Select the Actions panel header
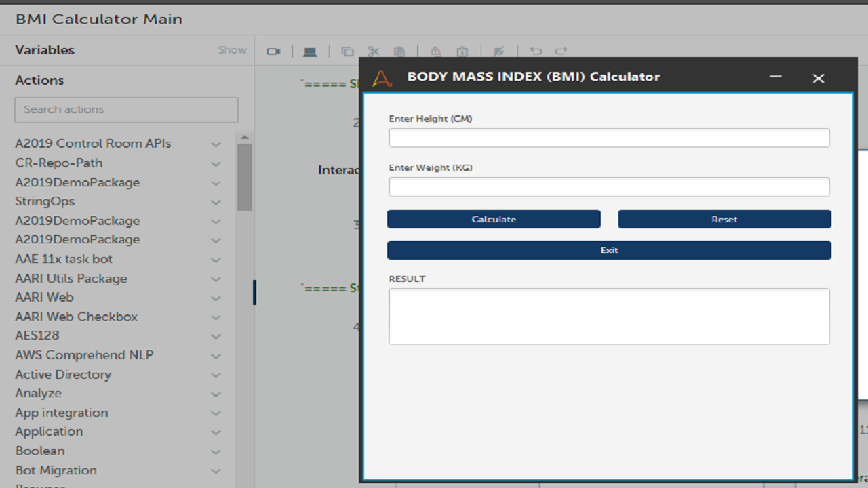The width and height of the screenshot is (868, 488). (x=39, y=80)
